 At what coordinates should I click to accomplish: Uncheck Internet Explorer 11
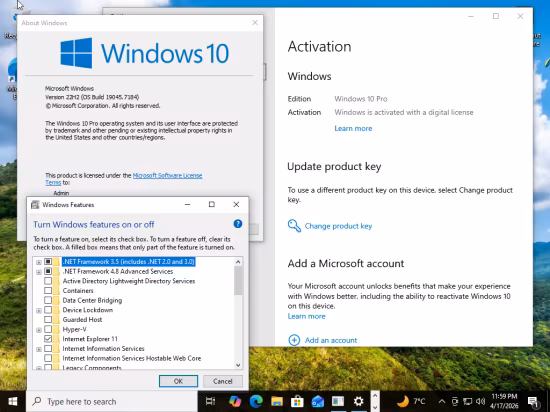point(48,339)
